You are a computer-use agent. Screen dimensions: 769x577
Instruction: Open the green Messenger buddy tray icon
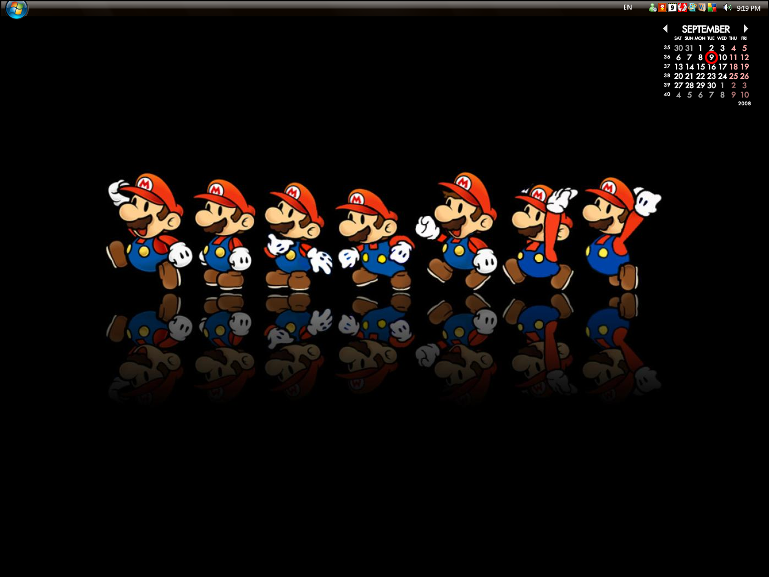[x=653, y=7]
